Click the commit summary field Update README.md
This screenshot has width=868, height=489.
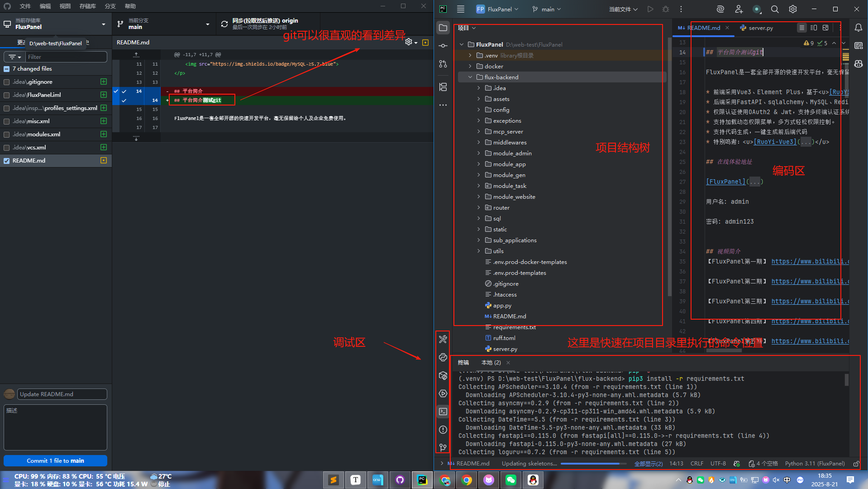point(62,394)
